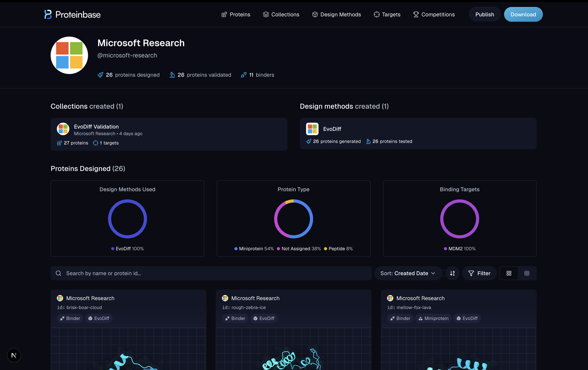588x370 pixels.
Task: Click Microsoft Research avatar on rough-zebra-ice card
Action: pos(225,298)
